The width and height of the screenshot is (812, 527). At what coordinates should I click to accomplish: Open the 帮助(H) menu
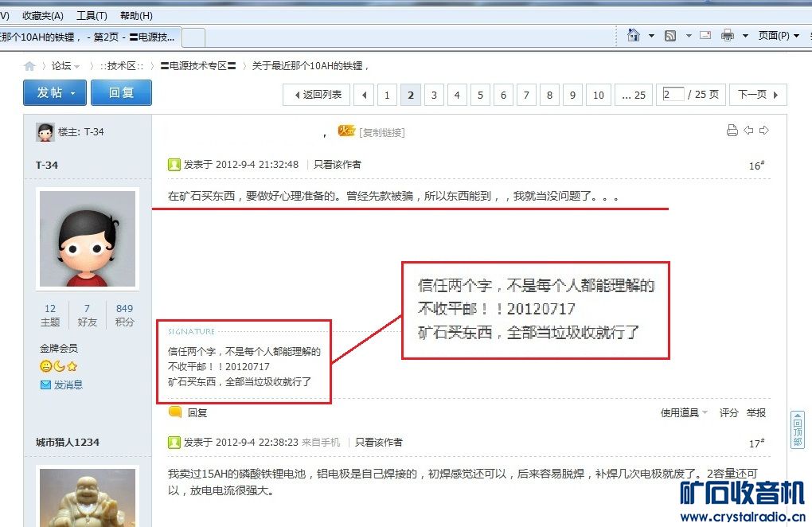coord(136,16)
